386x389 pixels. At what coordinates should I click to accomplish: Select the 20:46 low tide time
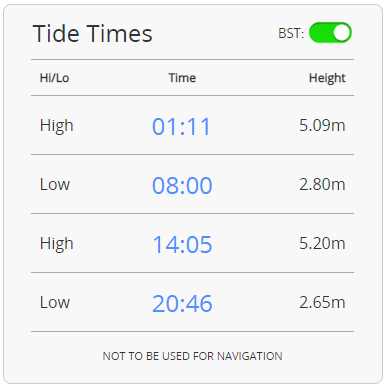[182, 304]
